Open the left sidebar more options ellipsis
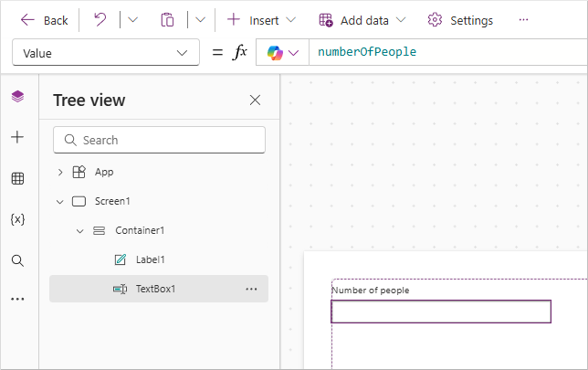The height and width of the screenshot is (370, 588). tap(17, 299)
